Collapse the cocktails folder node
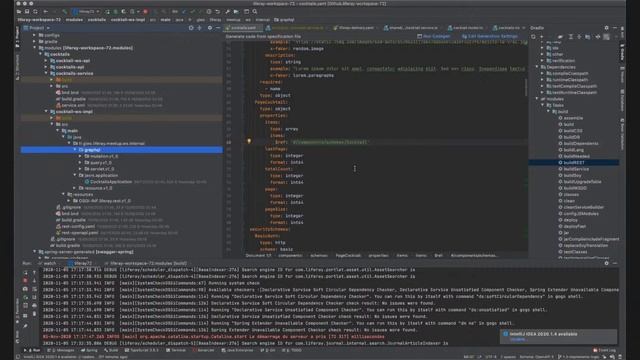The image size is (640, 360). (x=40, y=54)
